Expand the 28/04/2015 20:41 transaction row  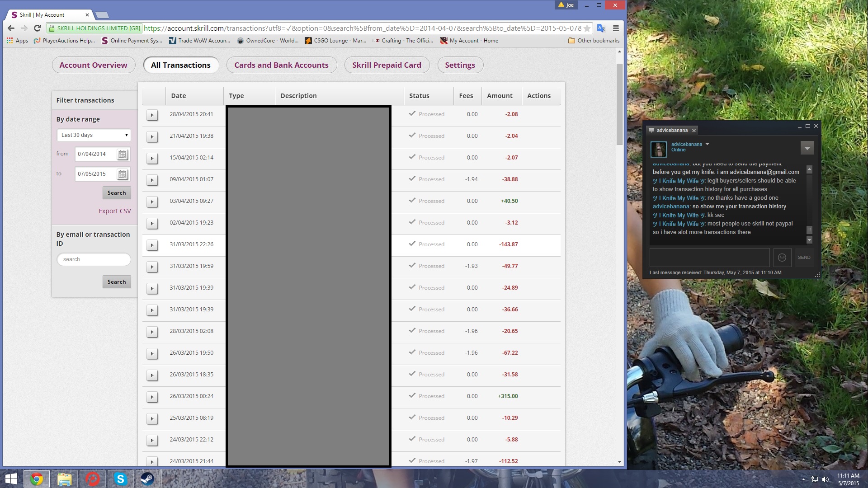(x=152, y=115)
